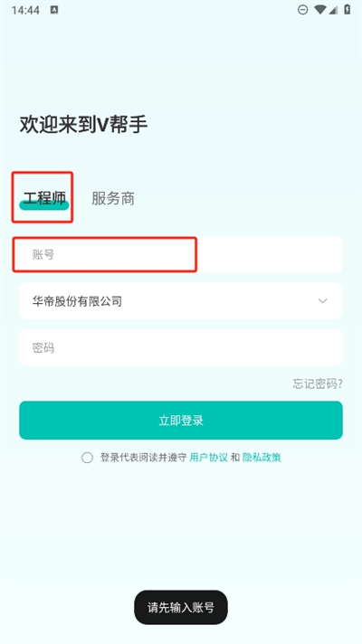Tap the 欢迎来到V帮手 heading

coord(83,124)
